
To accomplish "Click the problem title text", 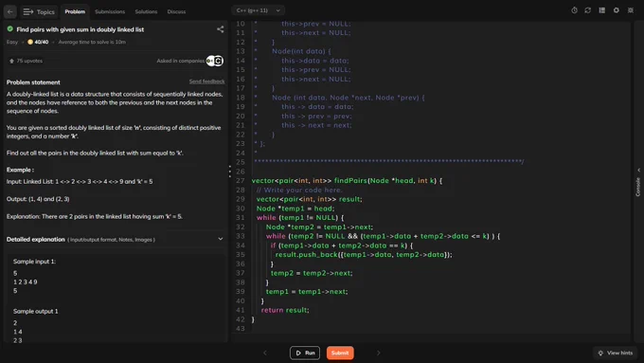I will (x=80, y=29).
